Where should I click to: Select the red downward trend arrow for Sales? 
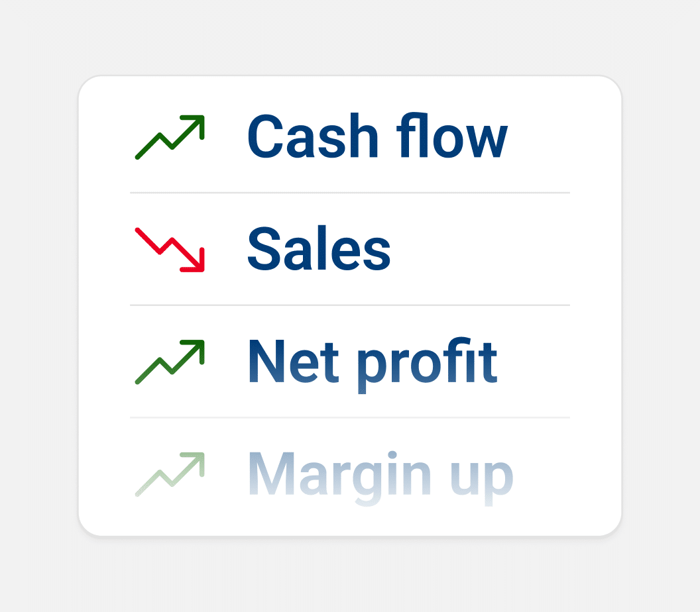tap(170, 250)
